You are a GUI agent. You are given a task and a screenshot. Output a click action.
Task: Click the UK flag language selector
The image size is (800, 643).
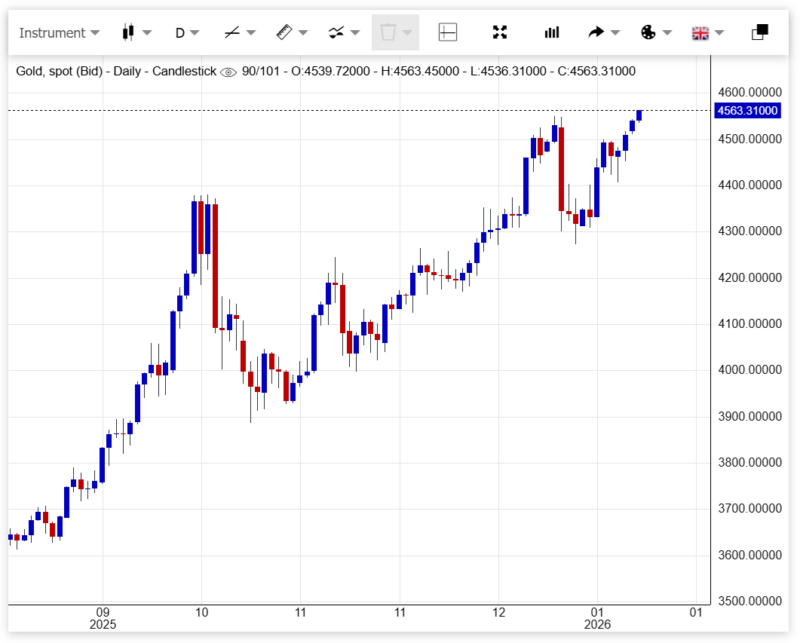[700, 32]
